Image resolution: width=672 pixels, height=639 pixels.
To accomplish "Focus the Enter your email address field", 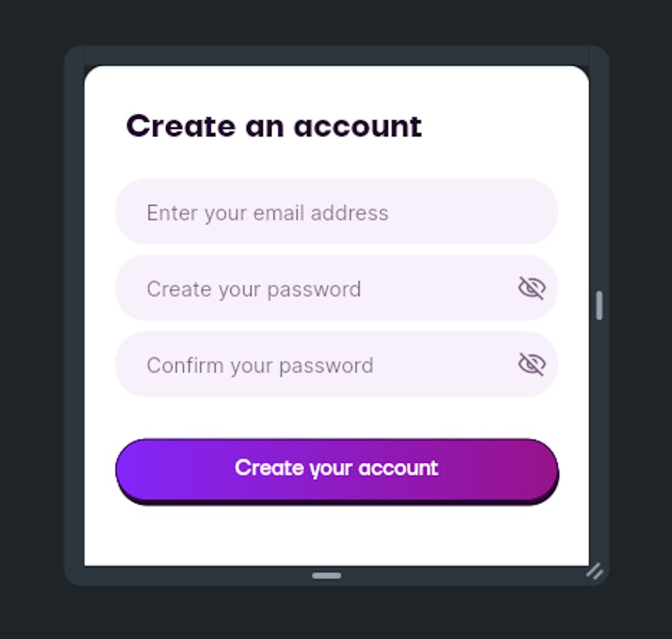I will (x=337, y=212).
